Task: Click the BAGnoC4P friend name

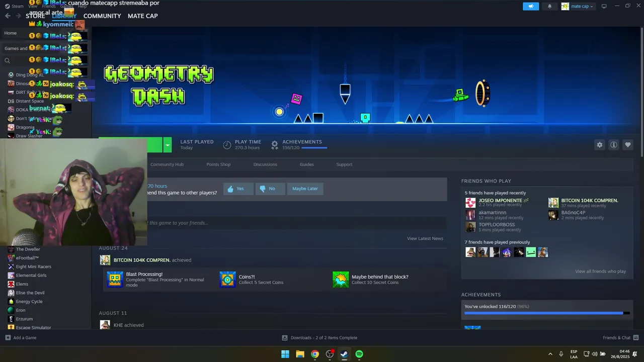Action: 573,213
